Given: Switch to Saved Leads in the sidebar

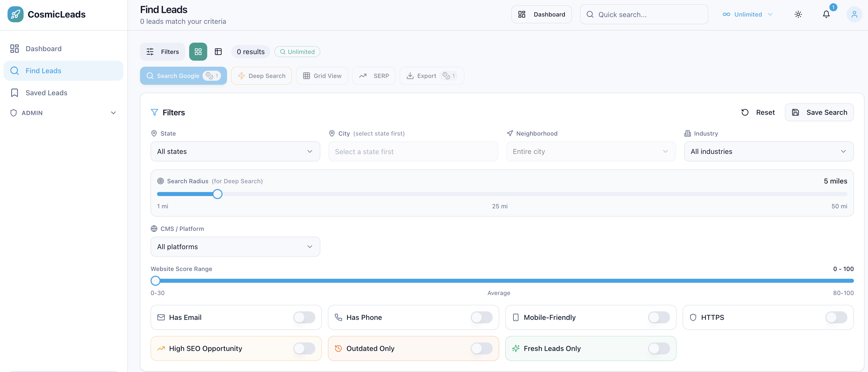Looking at the screenshot, I should (46, 92).
